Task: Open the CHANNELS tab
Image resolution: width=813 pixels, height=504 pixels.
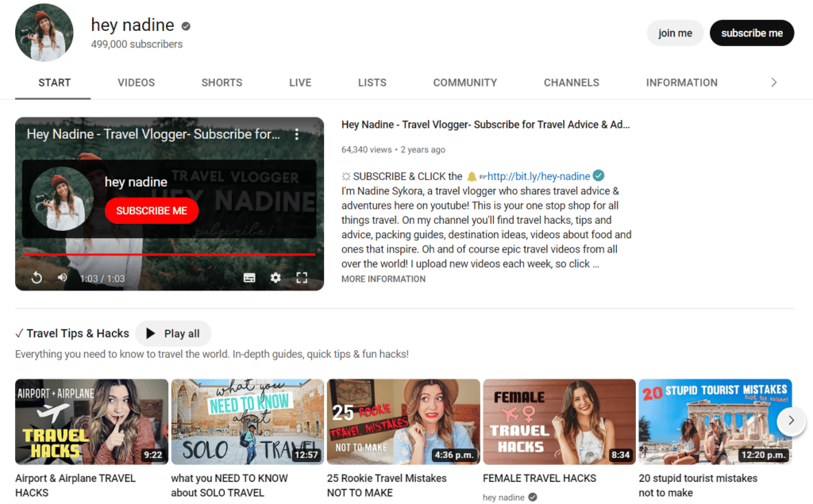Action: click(x=572, y=83)
